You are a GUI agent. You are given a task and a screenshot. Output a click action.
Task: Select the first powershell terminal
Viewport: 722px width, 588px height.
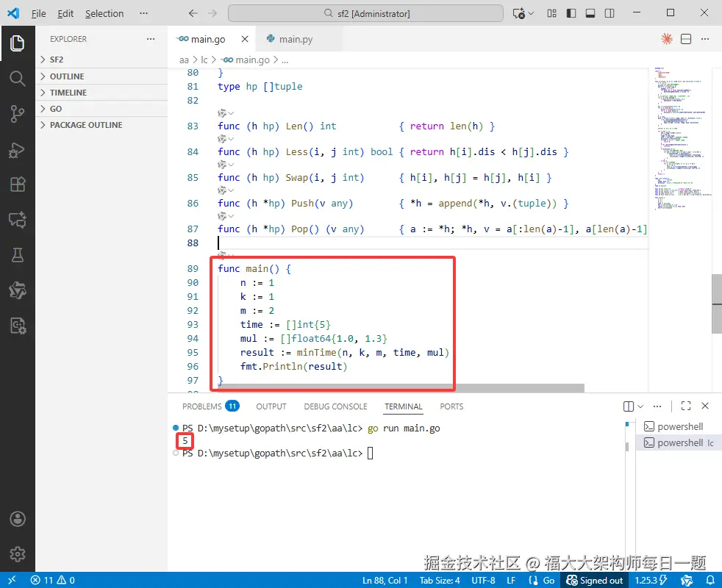pos(679,426)
